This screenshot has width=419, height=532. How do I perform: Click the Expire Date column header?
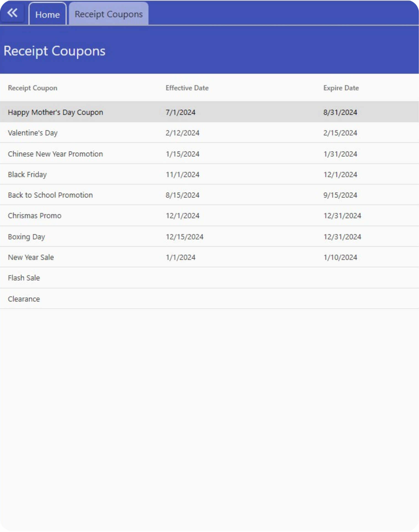[341, 88]
